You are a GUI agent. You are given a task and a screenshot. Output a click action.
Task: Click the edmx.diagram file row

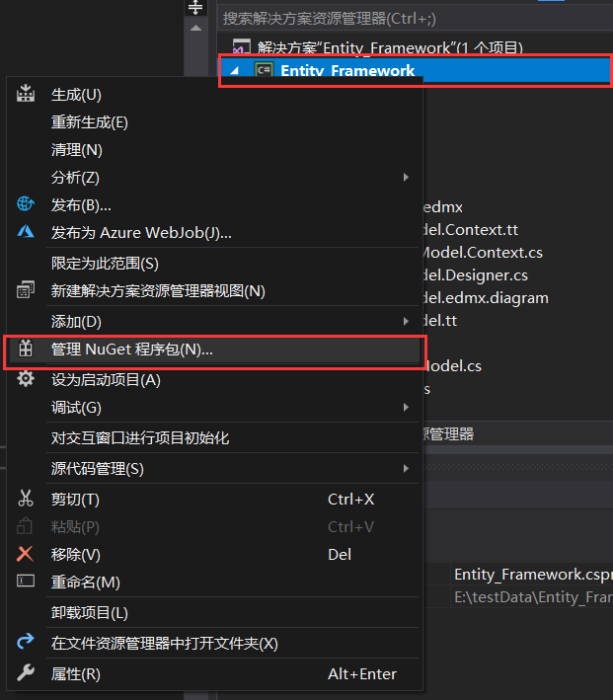point(486,298)
